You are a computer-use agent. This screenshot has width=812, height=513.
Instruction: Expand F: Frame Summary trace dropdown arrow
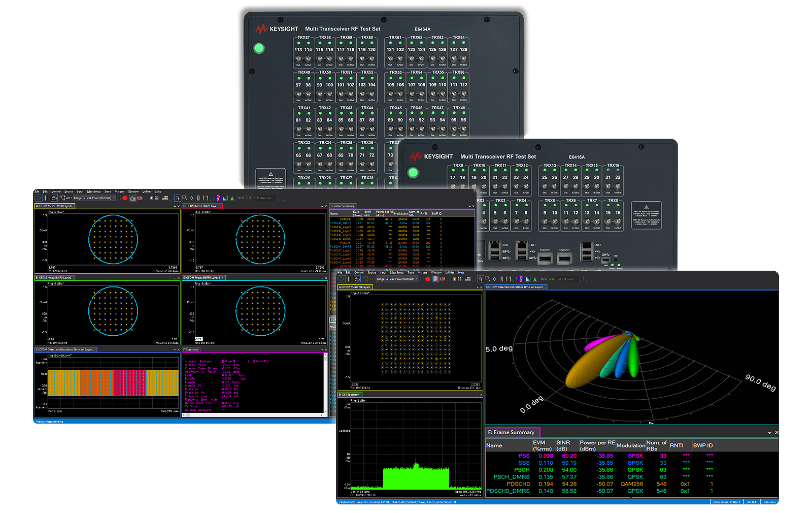click(770, 433)
